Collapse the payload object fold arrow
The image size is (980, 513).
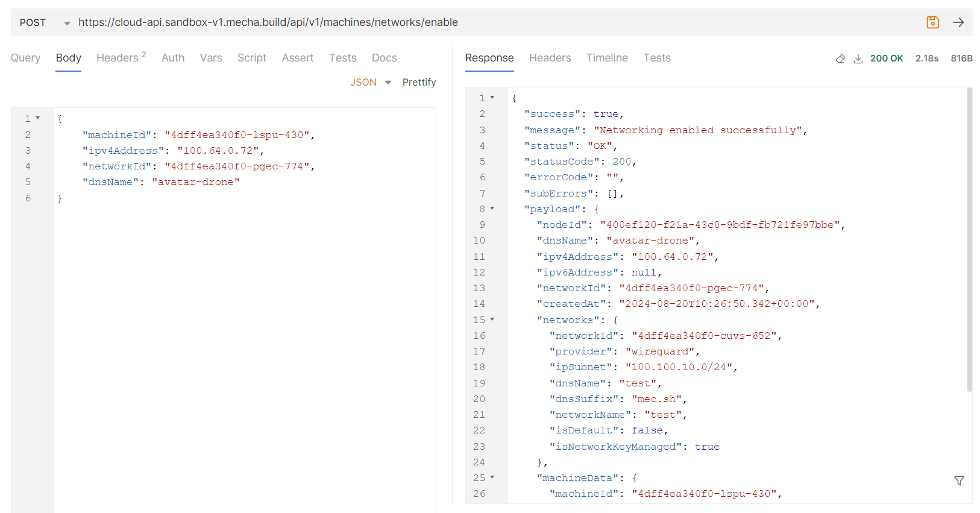pyautogui.click(x=492, y=209)
